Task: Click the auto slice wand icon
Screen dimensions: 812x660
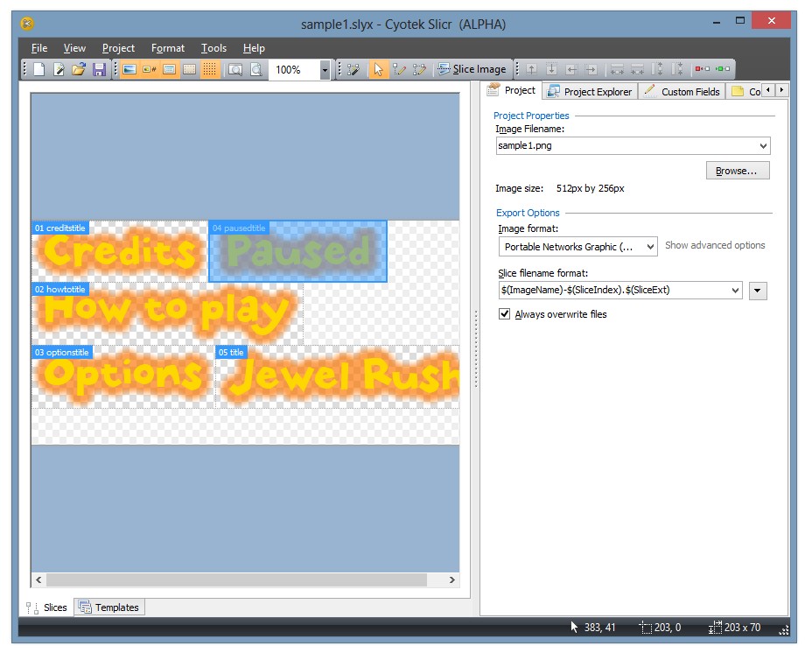Action: [x=353, y=69]
